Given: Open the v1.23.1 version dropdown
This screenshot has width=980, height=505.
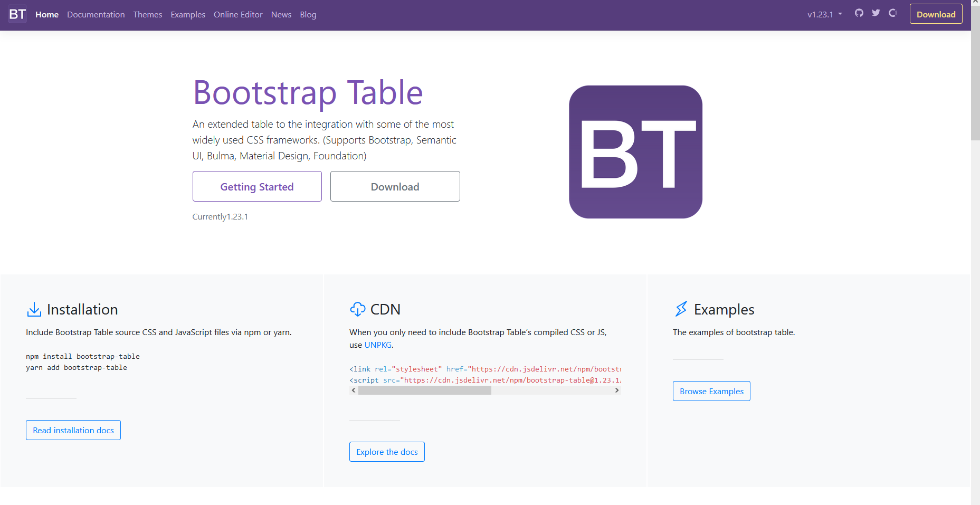Looking at the screenshot, I should pos(825,15).
